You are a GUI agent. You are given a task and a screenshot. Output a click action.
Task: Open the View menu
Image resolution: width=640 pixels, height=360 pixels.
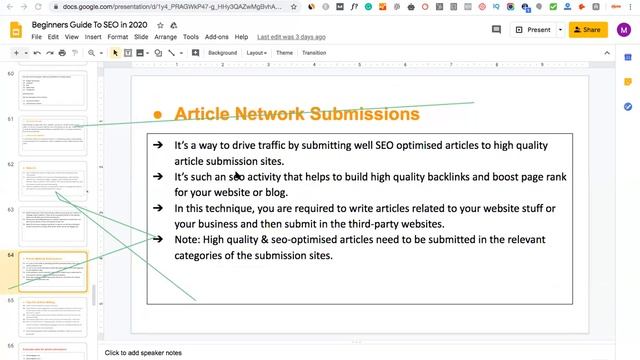click(71, 37)
